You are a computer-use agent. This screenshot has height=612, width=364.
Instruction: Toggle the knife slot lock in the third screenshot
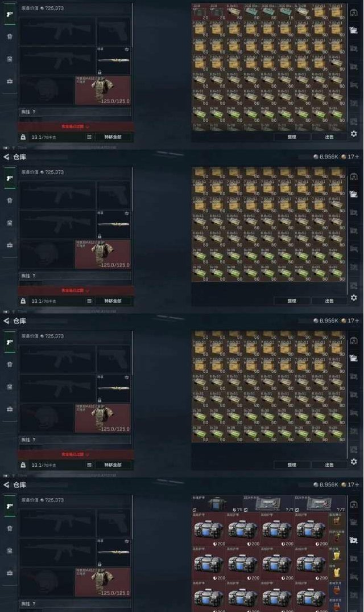pyautogui.click(x=100, y=400)
